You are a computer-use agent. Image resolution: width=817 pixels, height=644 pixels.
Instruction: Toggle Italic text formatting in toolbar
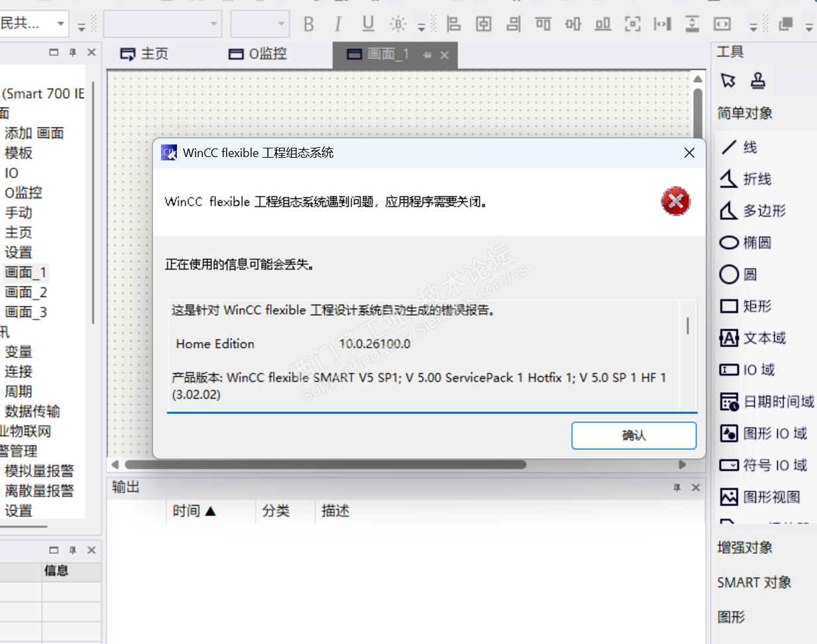click(338, 25)
